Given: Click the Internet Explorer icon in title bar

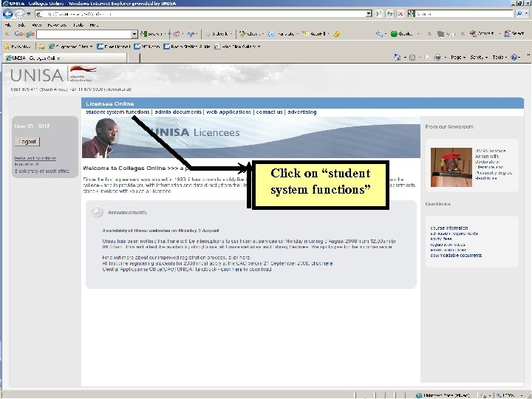Looking at the screenshot, I should [5, 3].
